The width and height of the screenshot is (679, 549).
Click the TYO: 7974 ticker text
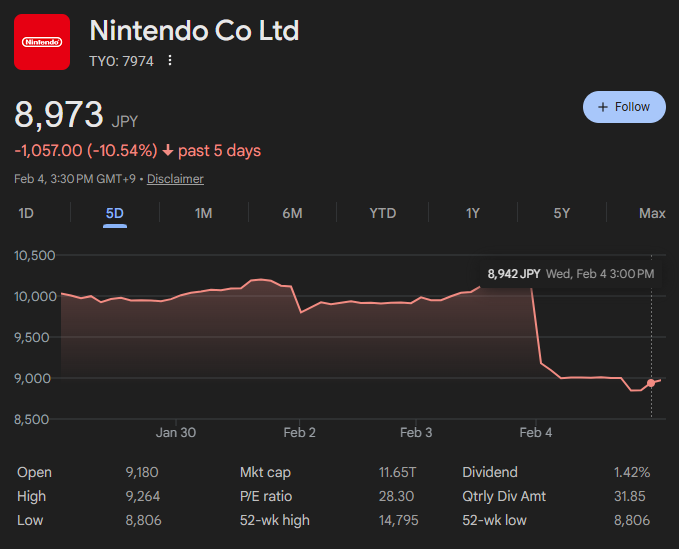tap(121, 61)
